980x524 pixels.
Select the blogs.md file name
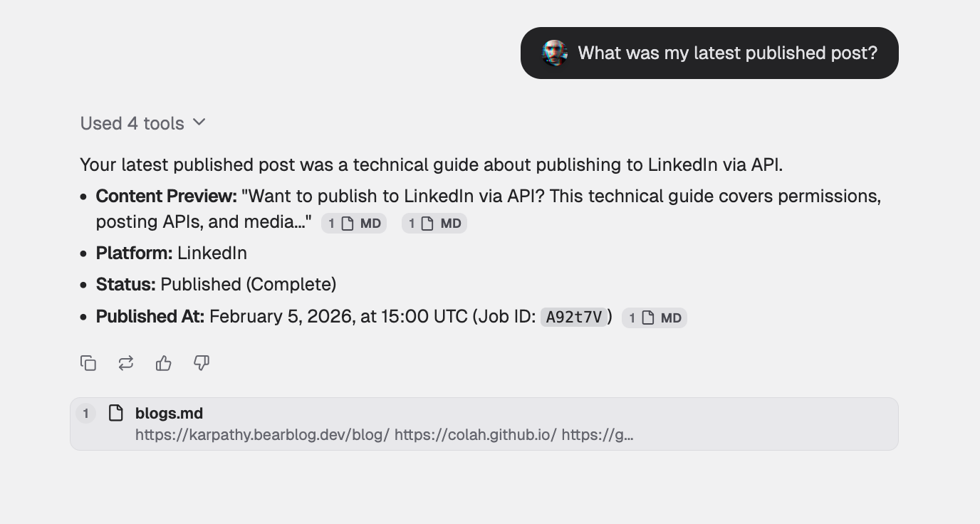(x=169, y=413)
